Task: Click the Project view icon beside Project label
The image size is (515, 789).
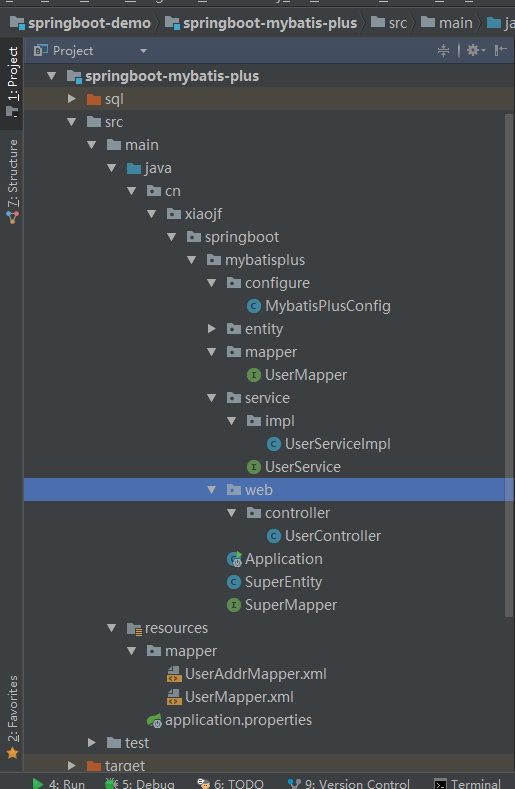Action: pyautogui.click(x=40, y=50)
